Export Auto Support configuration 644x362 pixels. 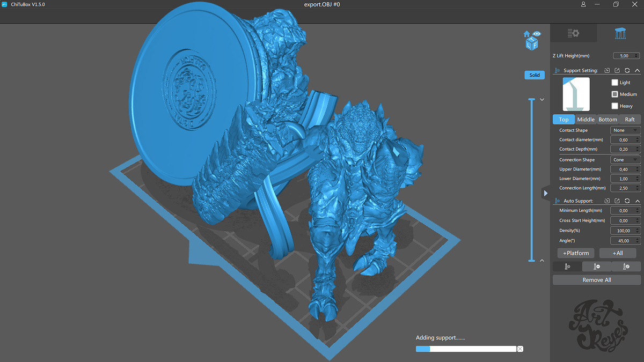pyautogui.click(x=617, y=201)
